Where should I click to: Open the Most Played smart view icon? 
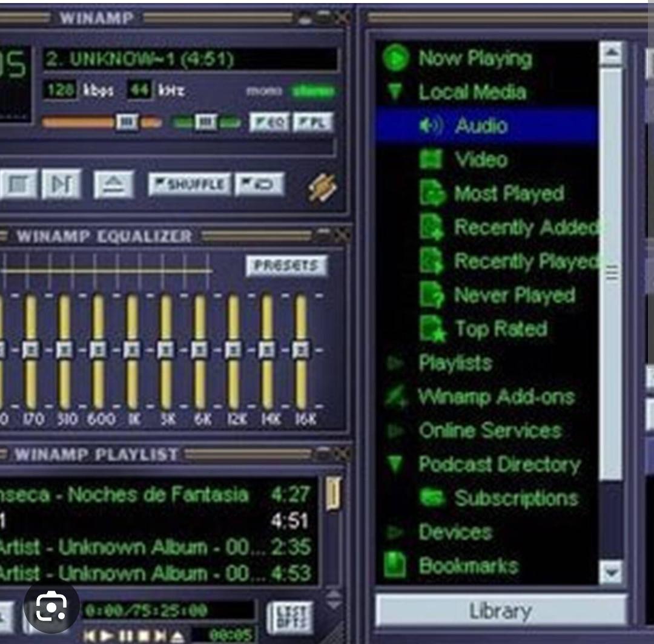tap(431, 194)
